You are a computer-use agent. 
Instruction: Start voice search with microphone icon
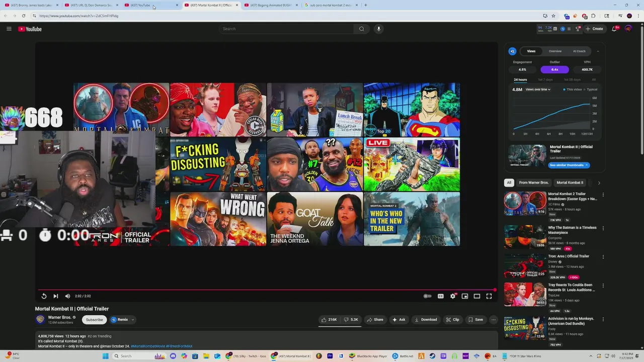[379, 29]
